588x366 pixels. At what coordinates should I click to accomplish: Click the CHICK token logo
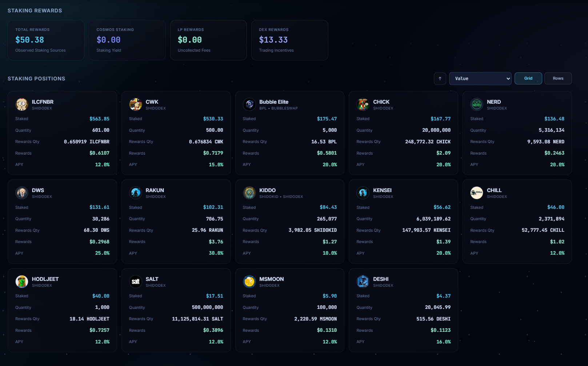(x=363, y=104)
